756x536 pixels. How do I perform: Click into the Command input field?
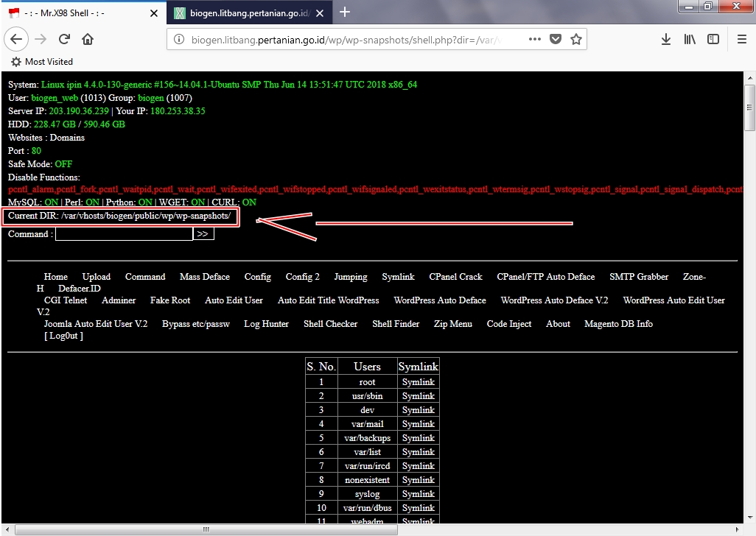124,234
